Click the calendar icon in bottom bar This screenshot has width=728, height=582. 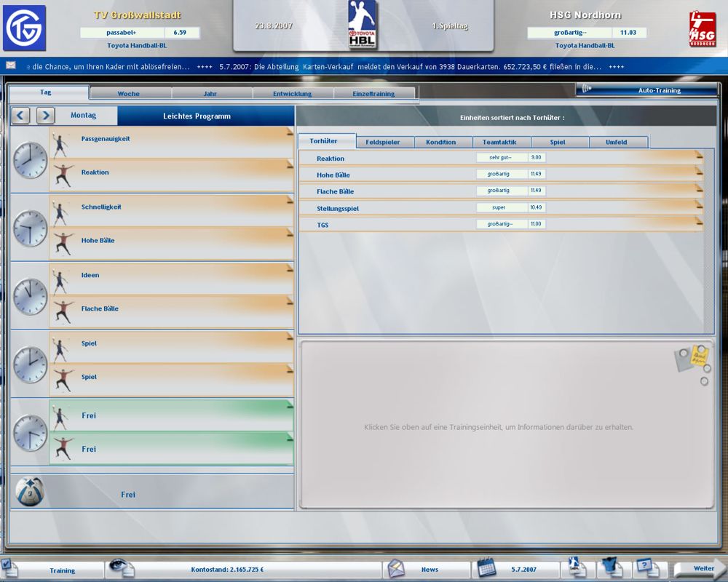(x=486, y=568)
